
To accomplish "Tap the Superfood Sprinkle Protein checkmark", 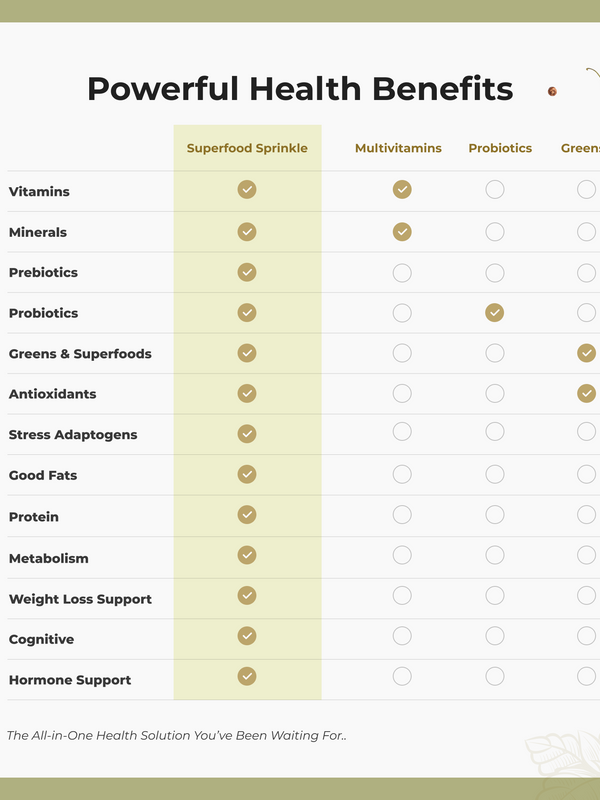I will click(x=247, y=514).
